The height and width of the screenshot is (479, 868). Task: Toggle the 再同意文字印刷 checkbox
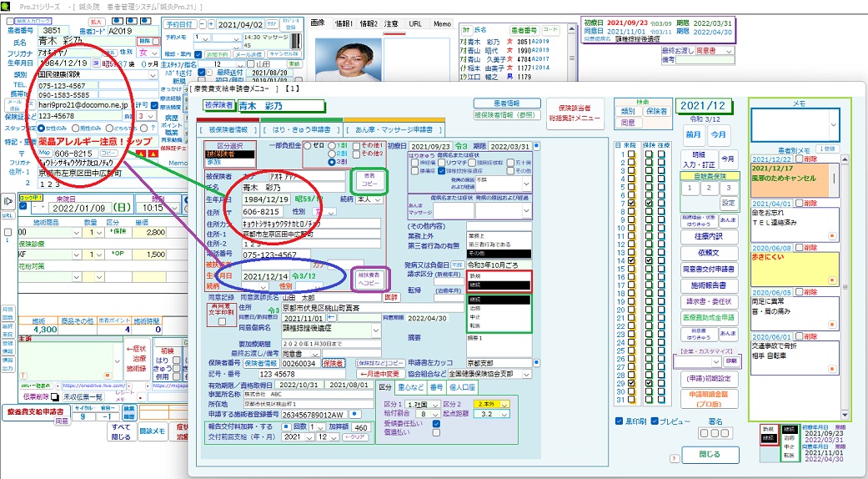tap(222, 321)
